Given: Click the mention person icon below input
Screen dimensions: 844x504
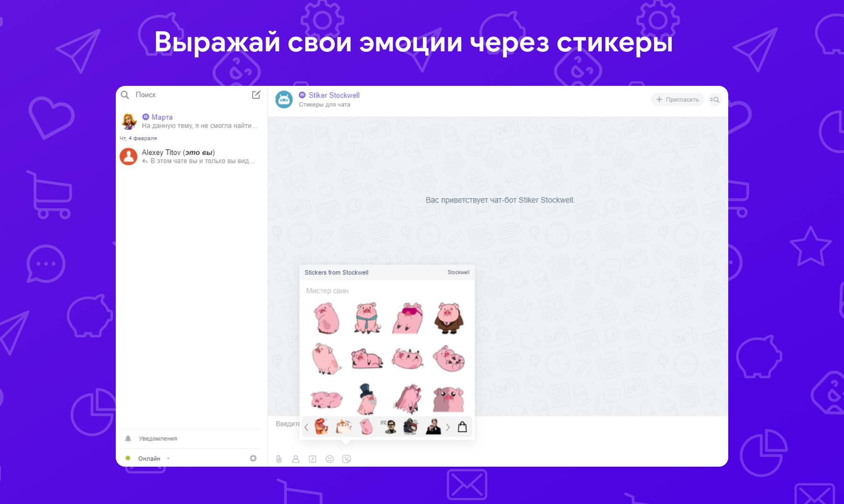Looking at the screenshot, I should tap(296, 459).
